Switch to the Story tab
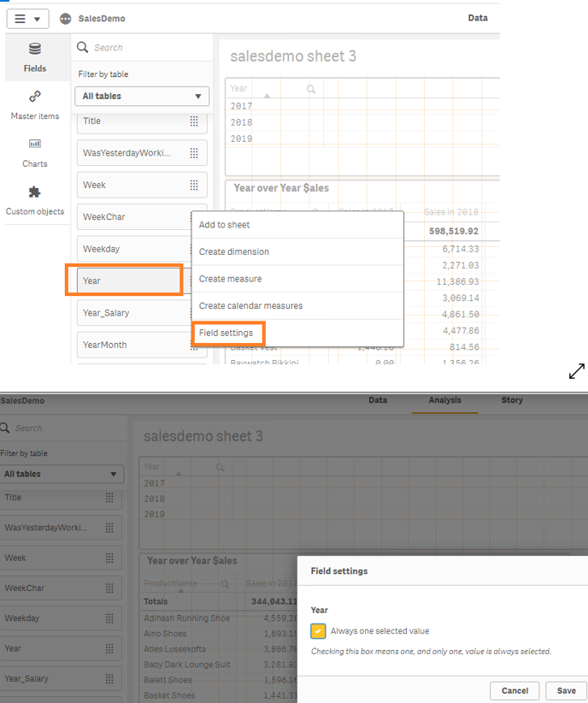 pyautogui.click(x=512, y=400)
